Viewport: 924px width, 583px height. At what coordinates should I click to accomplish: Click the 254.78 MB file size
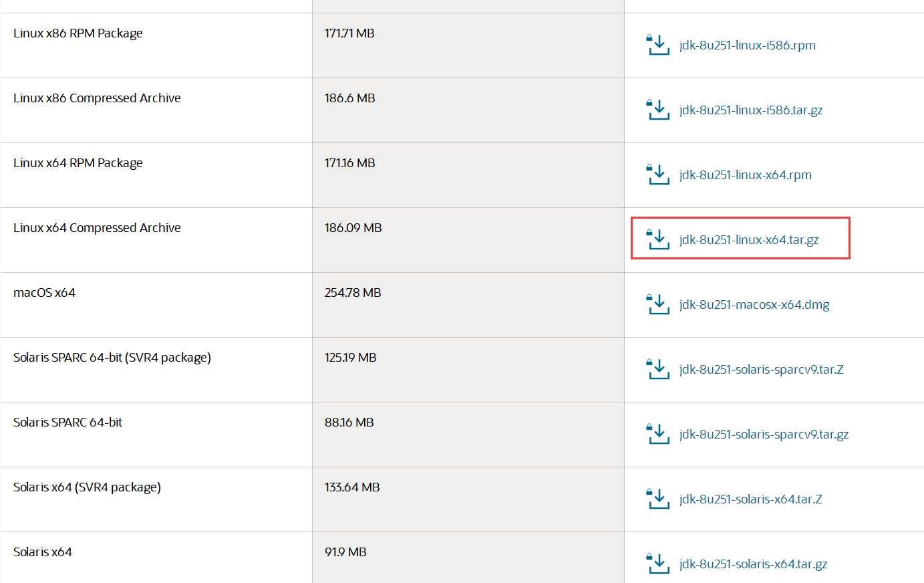[x=353, y=293]
